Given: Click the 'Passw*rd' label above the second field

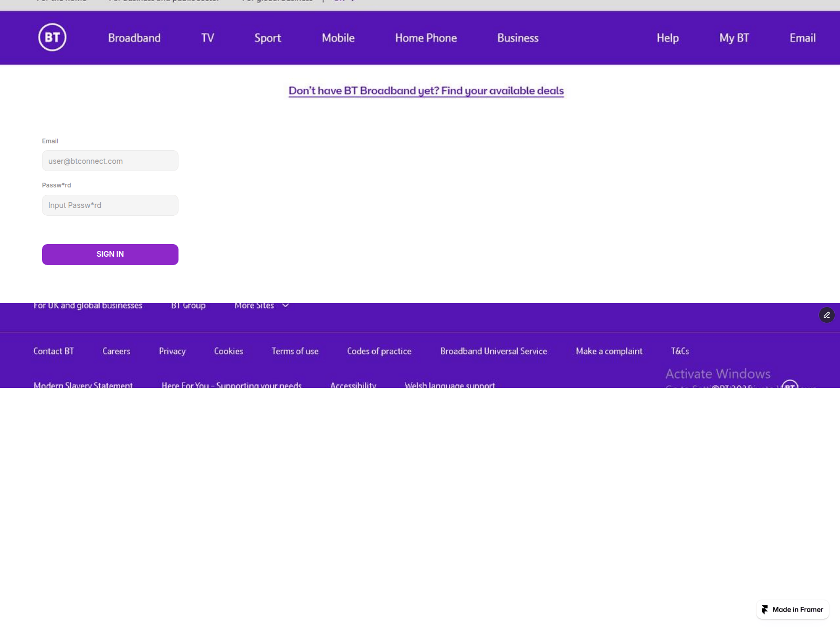Looking at the screenshot, I should (56, 185).
